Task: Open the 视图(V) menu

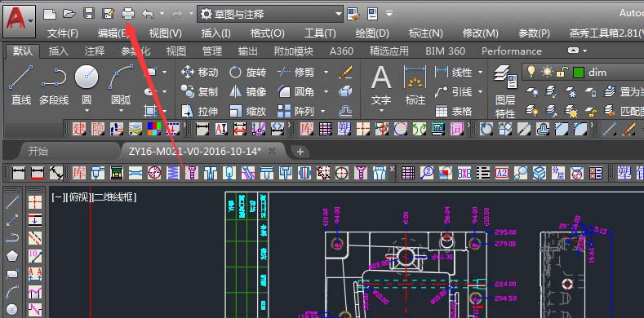Action: [x=165, y=33]
